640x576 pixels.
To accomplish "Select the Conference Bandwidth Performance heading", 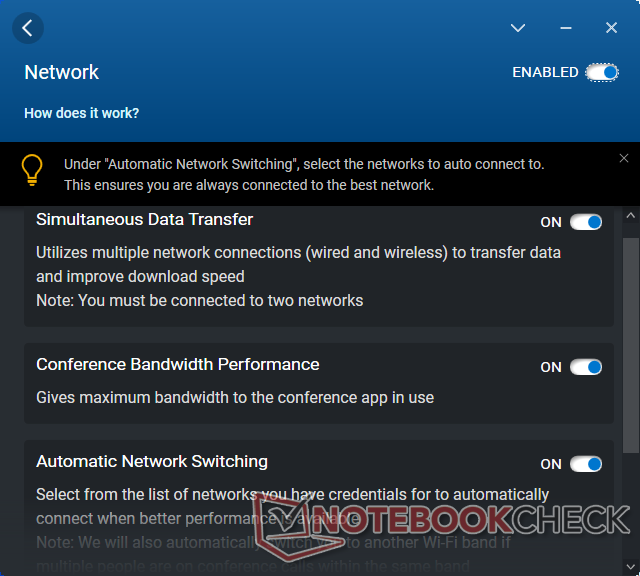I will (x=178, y=364).
